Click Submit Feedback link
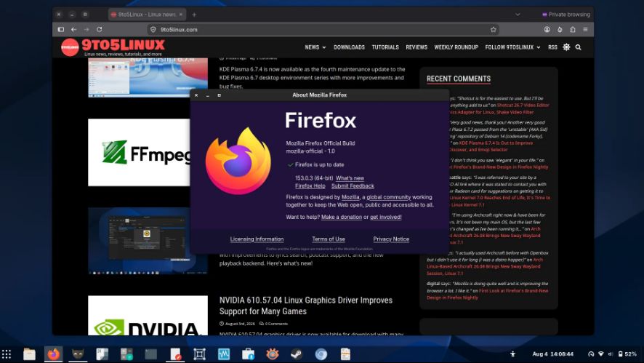 point(353,186)
